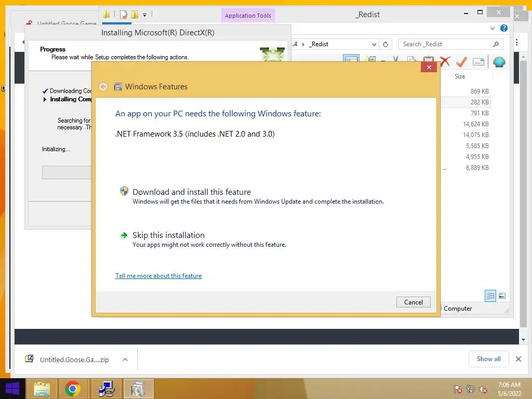Click the 791 KB size cell
The width and height of the screenshot is (532, 399).
(480, 113)
